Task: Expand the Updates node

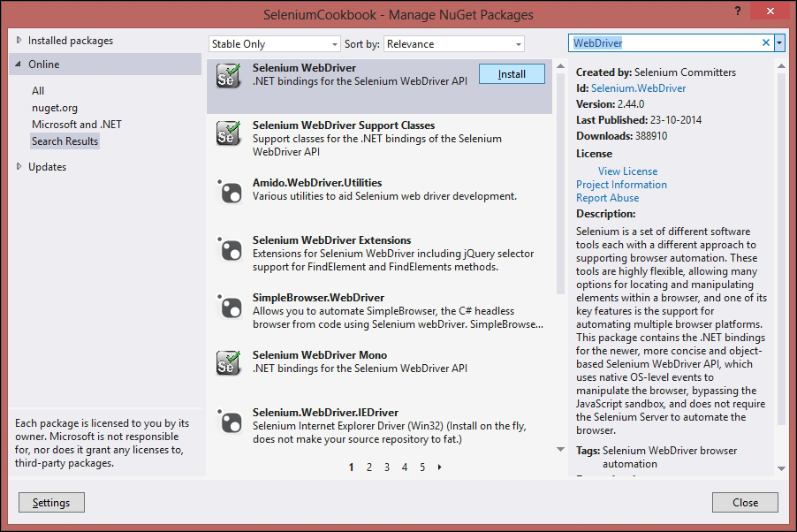Action: (x=19, y=166)
